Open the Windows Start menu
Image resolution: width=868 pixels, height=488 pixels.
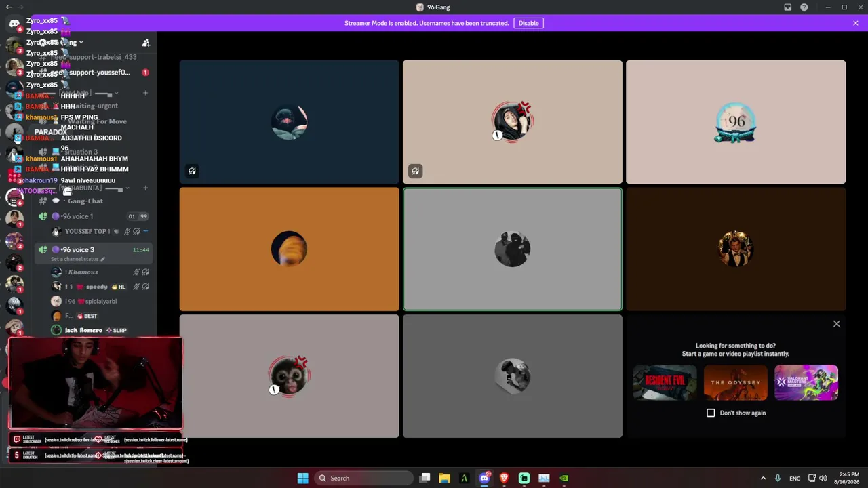click(x=302, y=478)
